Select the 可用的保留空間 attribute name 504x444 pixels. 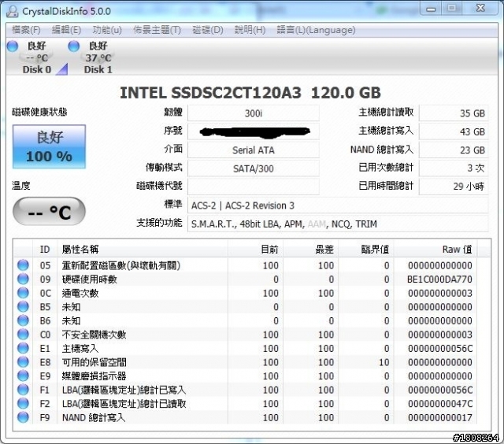coord(94,362)
